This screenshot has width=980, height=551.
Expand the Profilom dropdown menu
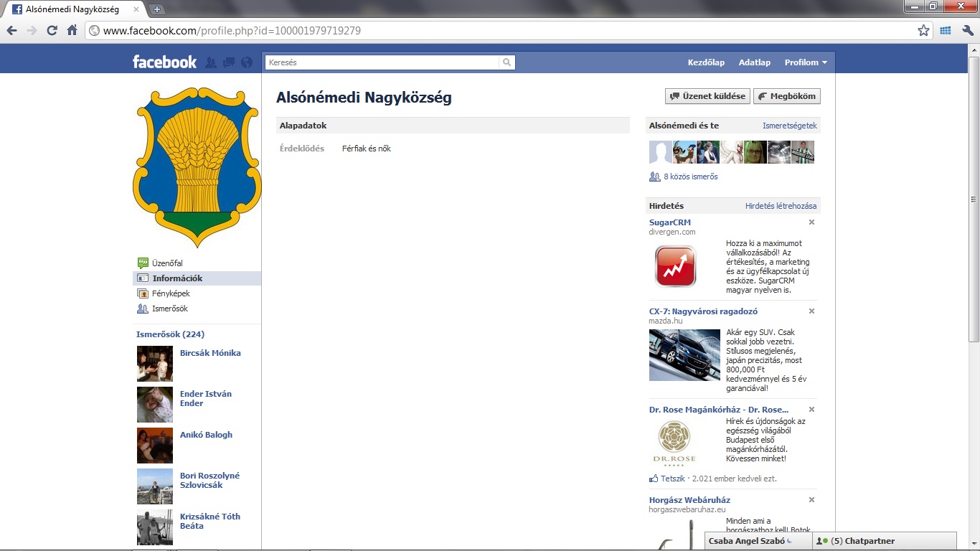(x=806, y=62)
